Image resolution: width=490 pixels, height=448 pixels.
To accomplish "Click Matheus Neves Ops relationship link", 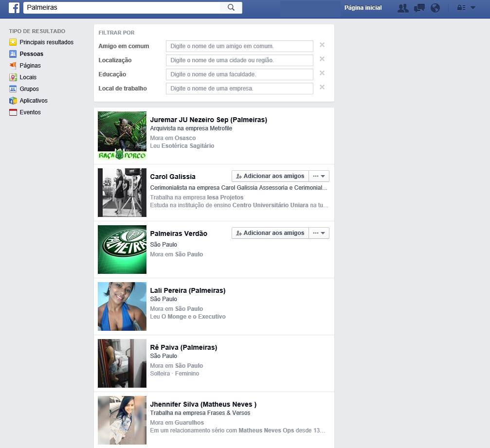I will coord(266,430).
